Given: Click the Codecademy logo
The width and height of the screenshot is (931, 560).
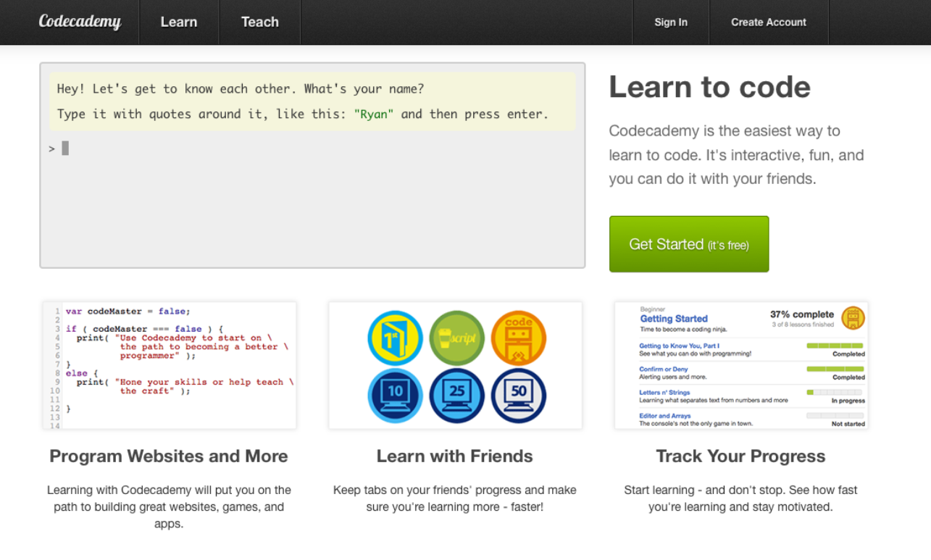Looking at the screenshot, I should coord(80,22).
